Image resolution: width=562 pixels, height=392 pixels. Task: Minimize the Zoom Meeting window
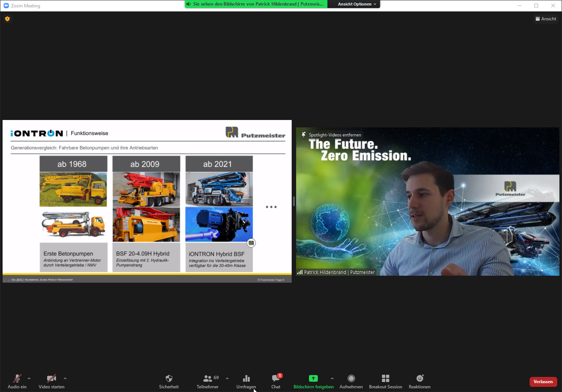tap(520, 6)
